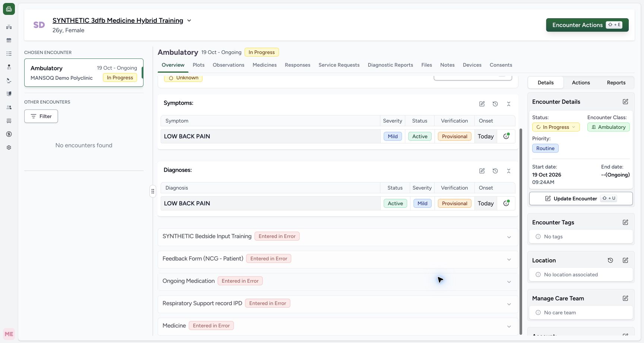644x343 pixels.
Task: Switch to the Plots tab
Action: click(x=199, y=65)
